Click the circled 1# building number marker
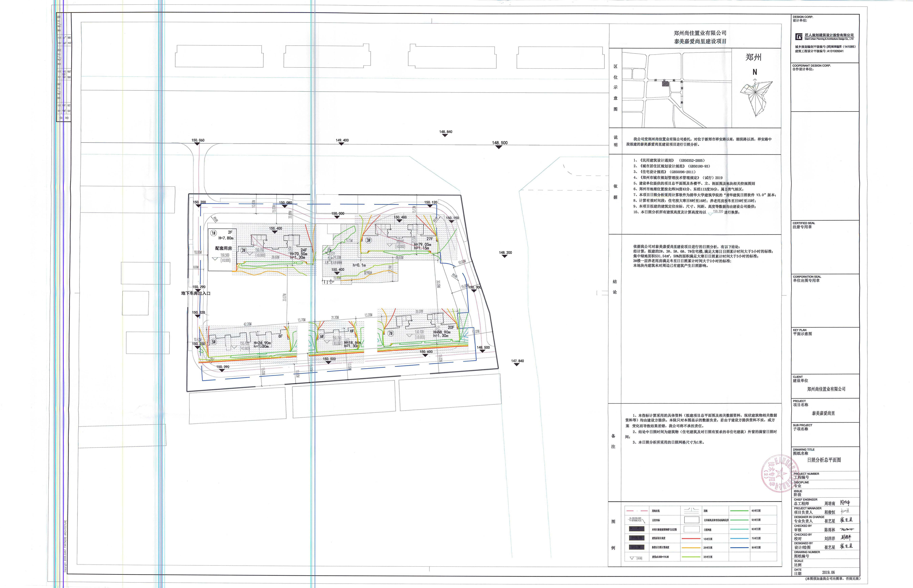Viewport: 913px width, 588px height. click(213, 233)
